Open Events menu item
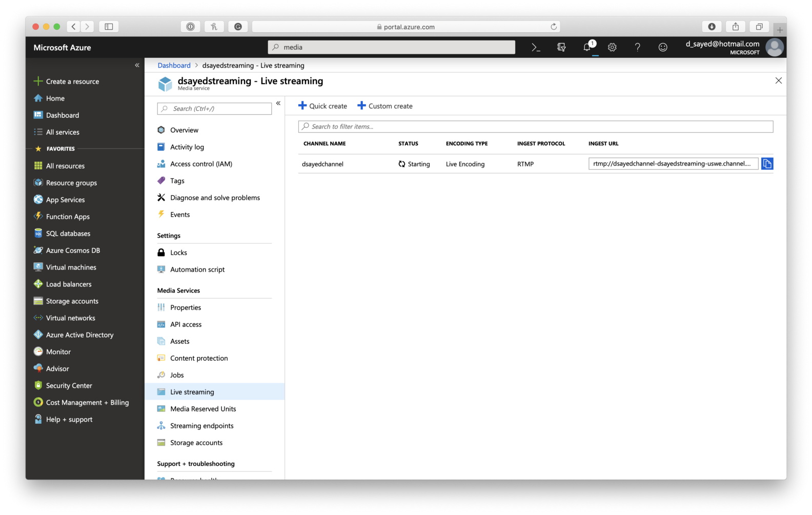Image resolution: width=812 pixels, height=515 pixels. tap(173, 215)
